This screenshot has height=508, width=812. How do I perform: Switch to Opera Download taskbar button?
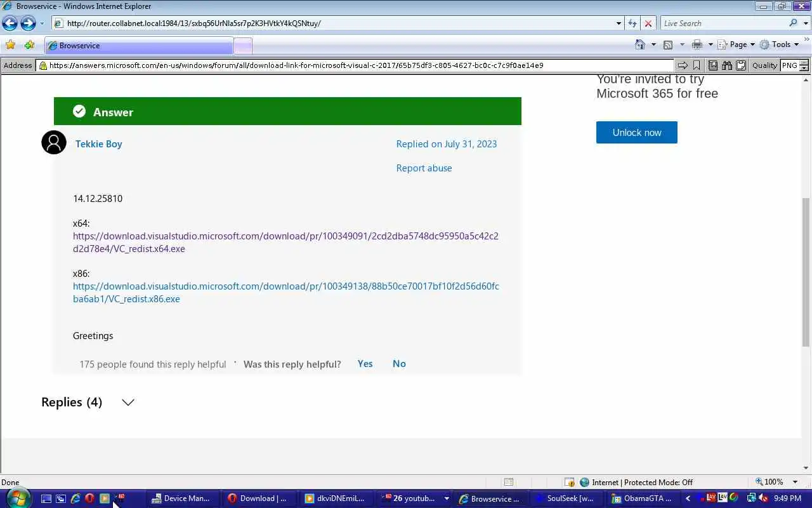pyautogui.click(x=259, y=498)
